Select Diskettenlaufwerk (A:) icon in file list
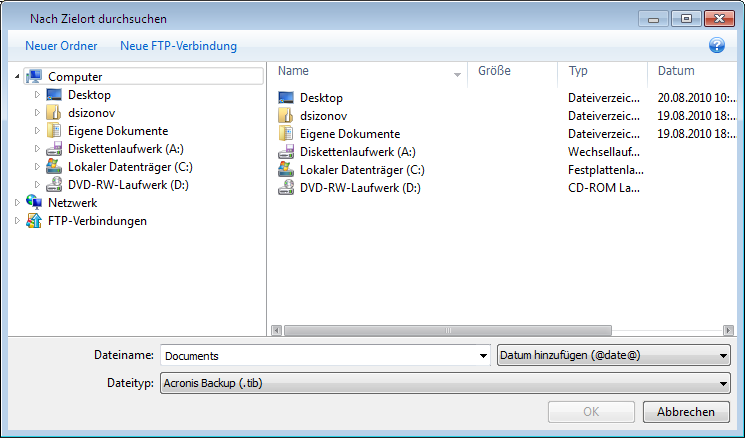 point(286,152)
